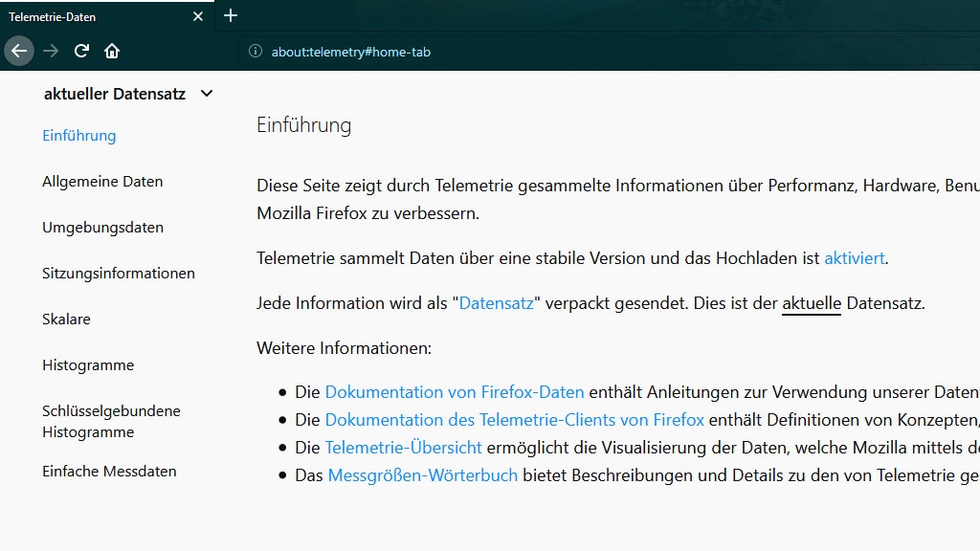The image size is (980, 551).
Task: Click the aktueller Datensatz heading
Action: 115,94
